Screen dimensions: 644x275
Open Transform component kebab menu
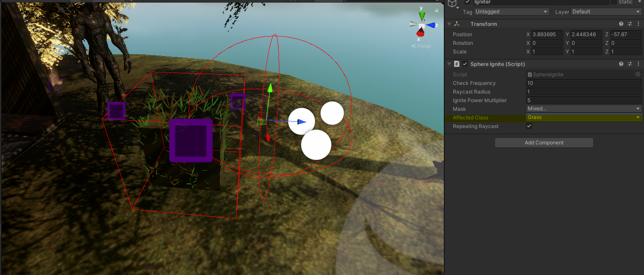638,24
